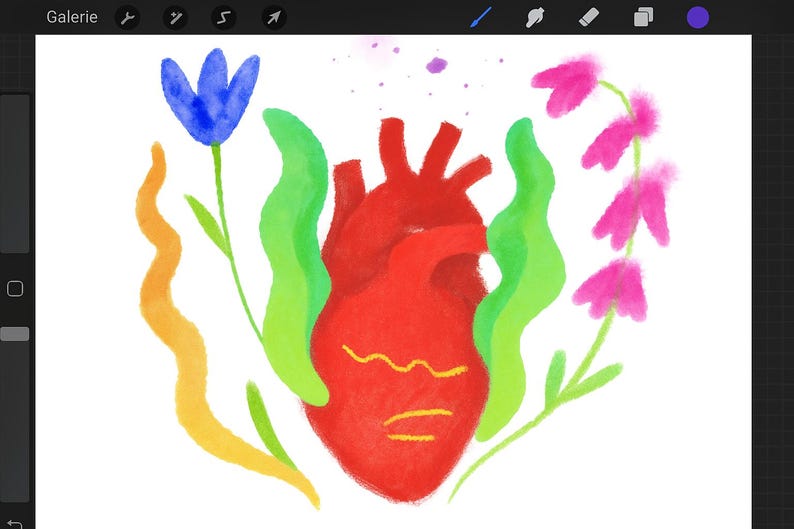
Task: Select the Smudge finger tool
Action: pos(535,18)
